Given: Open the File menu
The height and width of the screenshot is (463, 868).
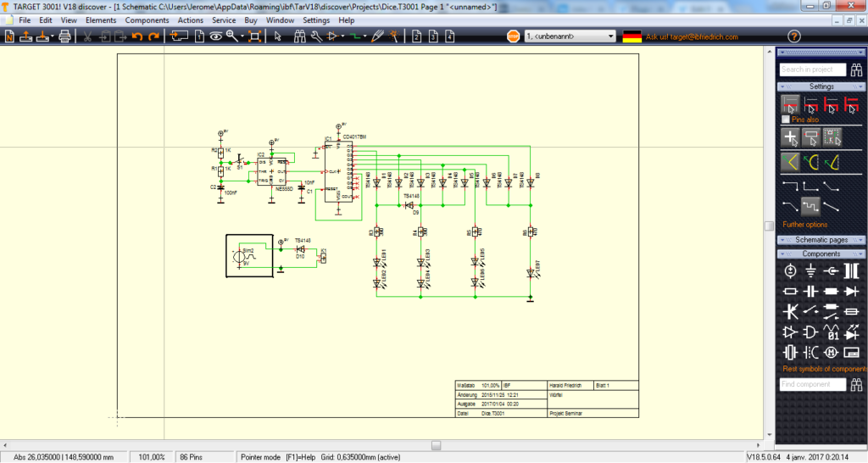Looking at the screenshot, I should pos(25,20).
